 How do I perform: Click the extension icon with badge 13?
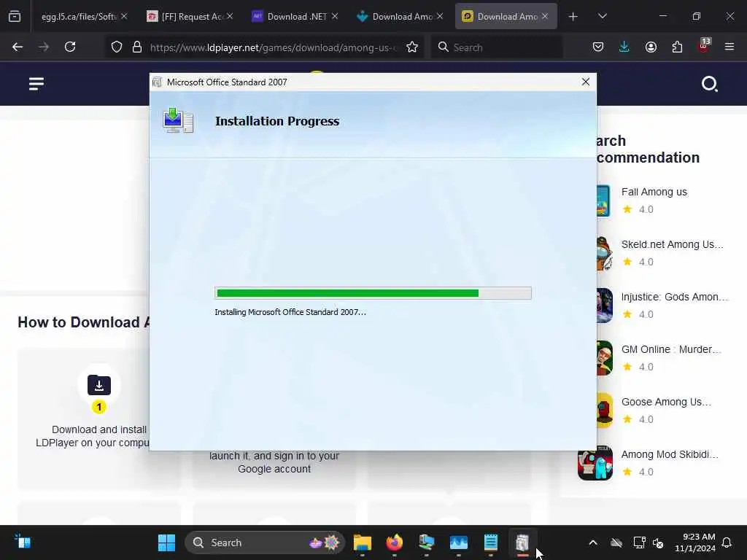pos(704,45)
